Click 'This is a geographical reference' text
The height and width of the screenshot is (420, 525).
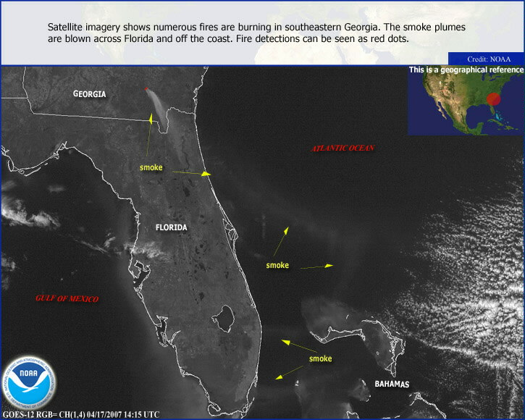click(x=466, y=70)
